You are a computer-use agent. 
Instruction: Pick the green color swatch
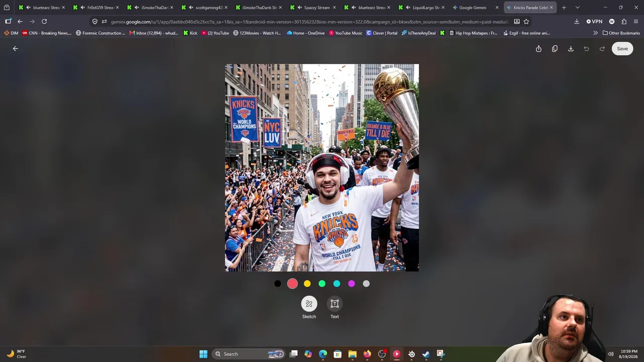point(322,284)
